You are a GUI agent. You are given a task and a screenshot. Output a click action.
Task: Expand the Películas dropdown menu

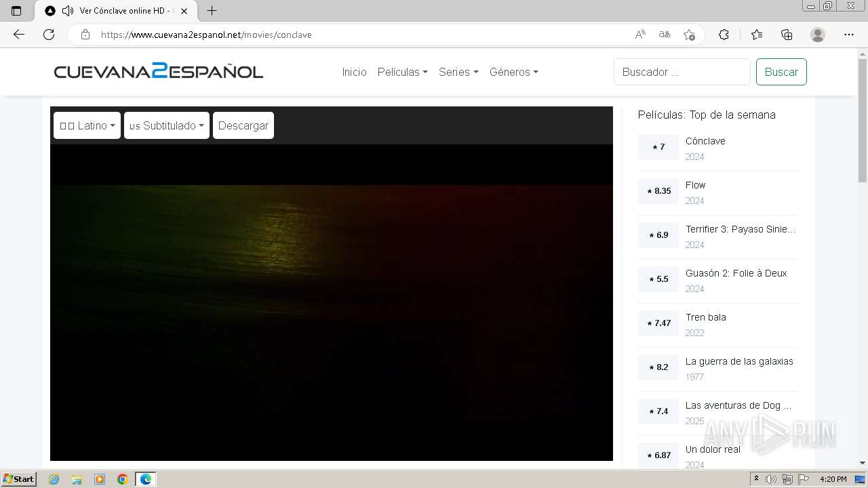pyautogui.click(x=402, y=72)
